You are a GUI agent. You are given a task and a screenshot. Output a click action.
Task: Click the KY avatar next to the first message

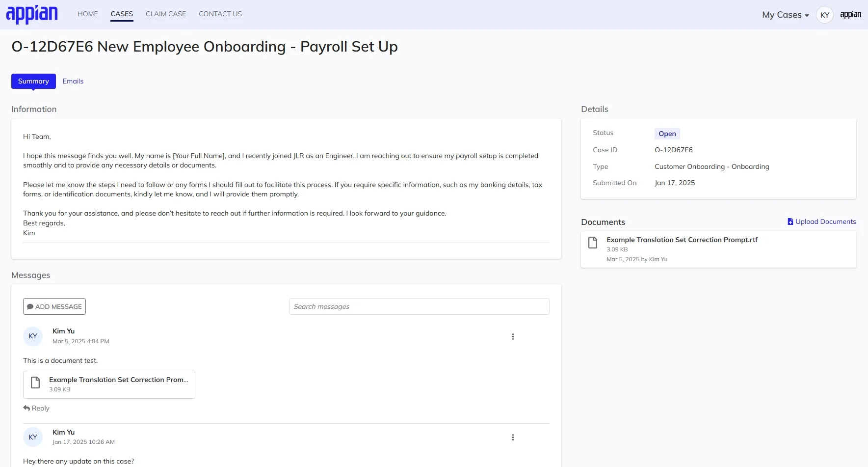click(x=32, y=336)
